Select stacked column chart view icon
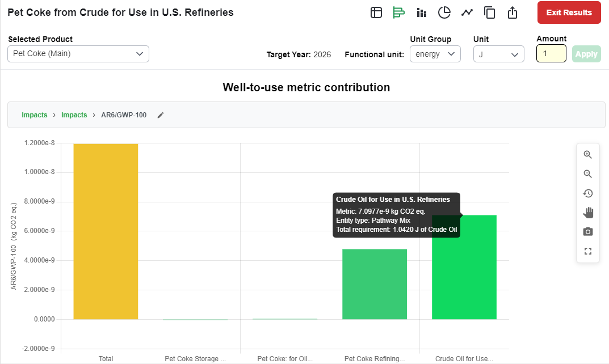 coord(421,12)
